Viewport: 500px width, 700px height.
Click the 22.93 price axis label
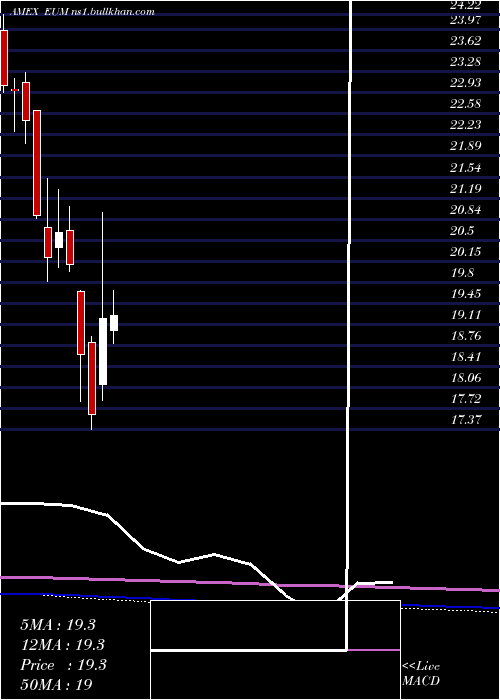tap(465, 83)
